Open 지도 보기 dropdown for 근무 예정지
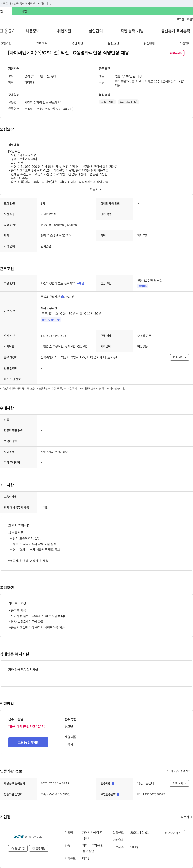 [180, 357]
